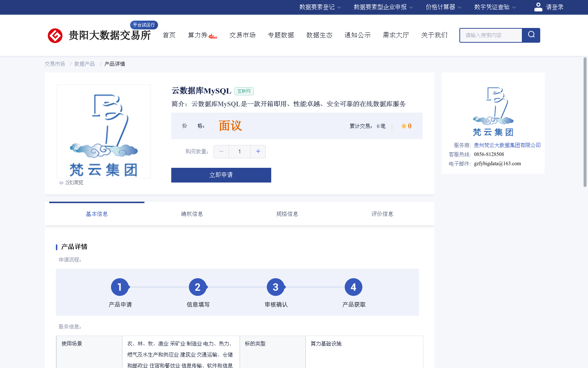Screen dimensions: 588x368
Task: Click the step 3 审核确认 circle
Action: pos(276,287)
